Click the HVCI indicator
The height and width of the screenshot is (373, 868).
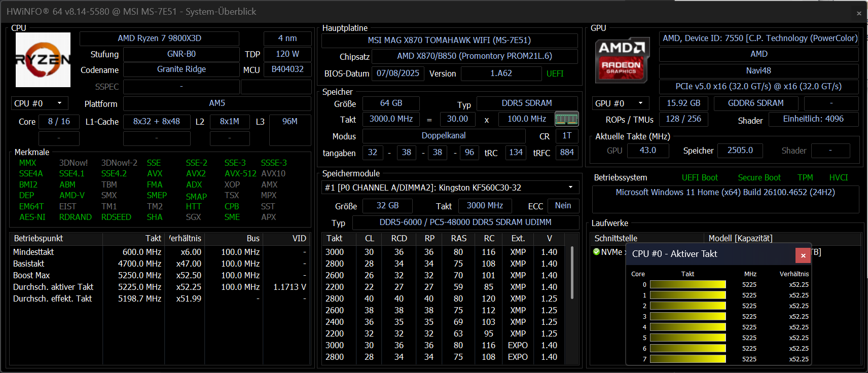[838, 178]
